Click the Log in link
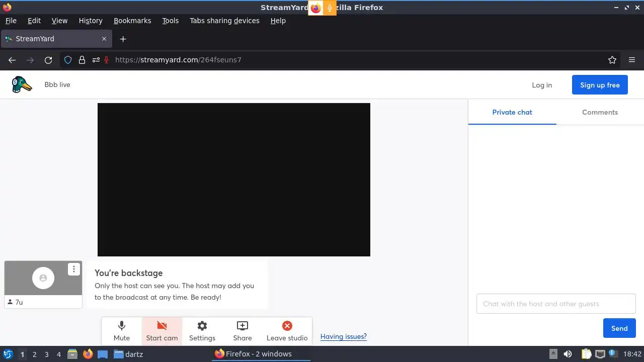Screen dimensions: 644x362 tap(542, 85)
